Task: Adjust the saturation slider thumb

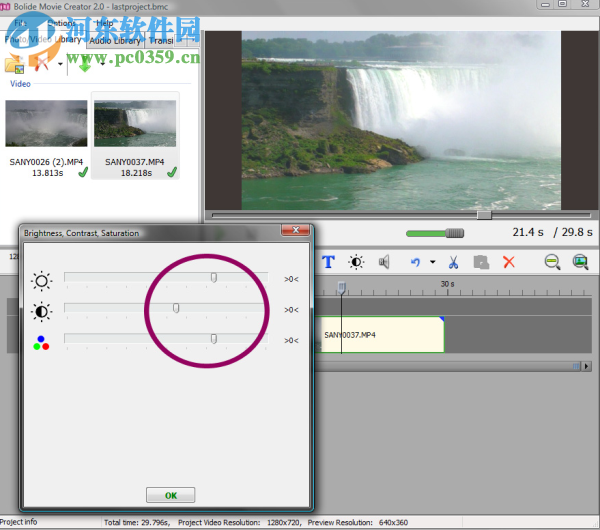Action: tap(214, 338)
